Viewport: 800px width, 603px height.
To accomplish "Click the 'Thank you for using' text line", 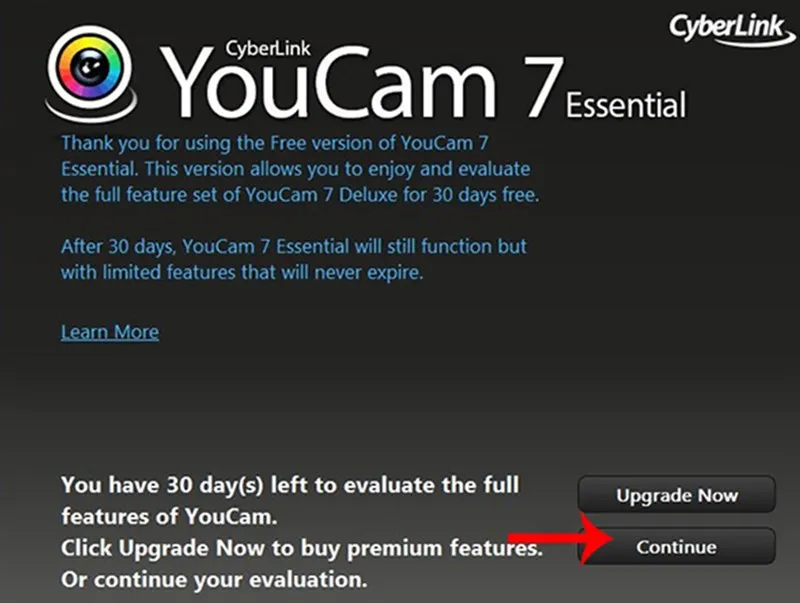I will tap(275, 143).
